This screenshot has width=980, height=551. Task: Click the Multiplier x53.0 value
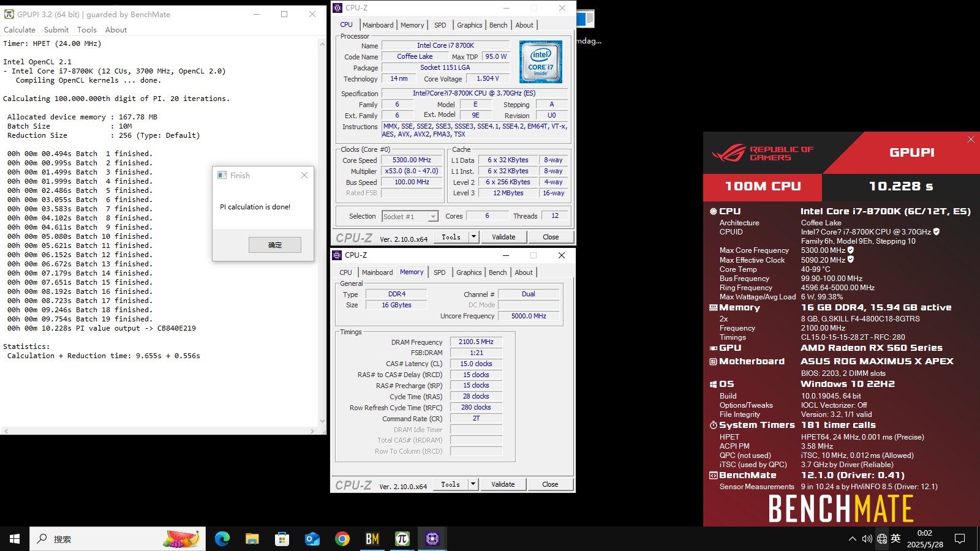point(412,171)
